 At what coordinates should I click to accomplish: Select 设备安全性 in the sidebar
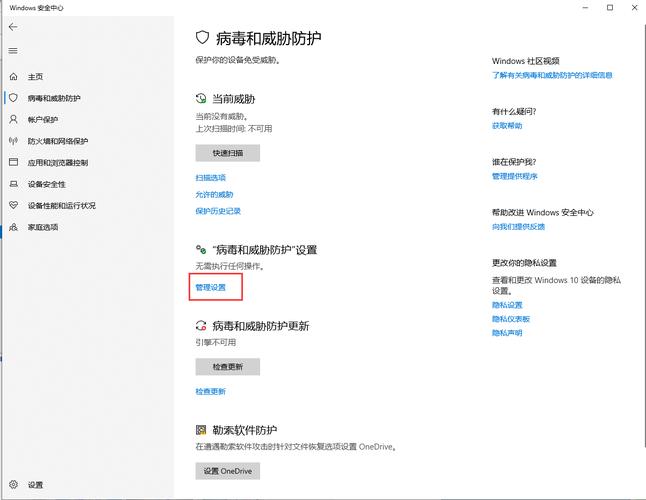[x=47, y=184]
